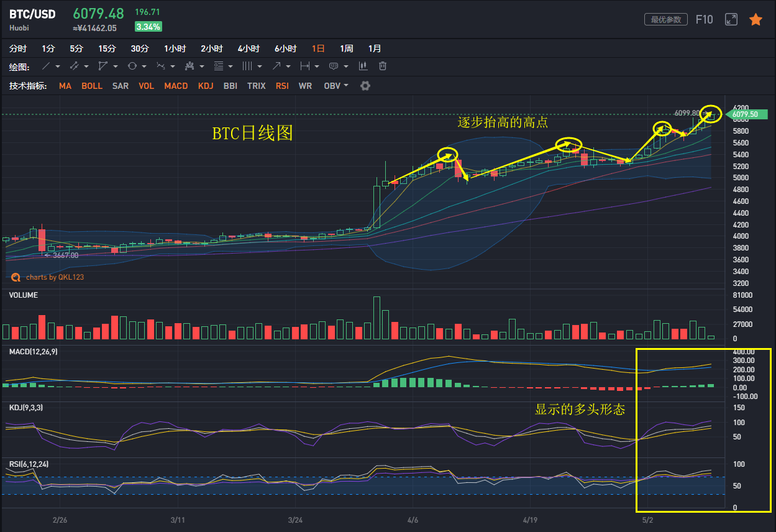Select the parallel channel drawing tool
Viewport: 776px width, 532px height.
coord(75,66)
